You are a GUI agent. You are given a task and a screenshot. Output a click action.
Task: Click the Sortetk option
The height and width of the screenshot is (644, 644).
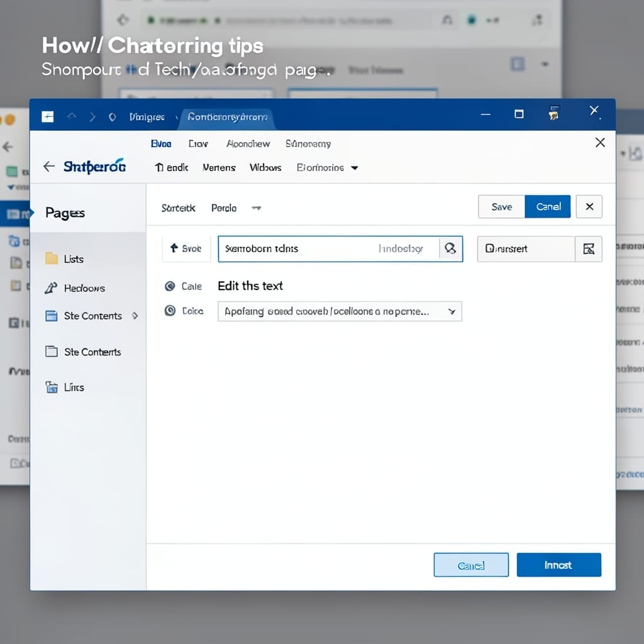click(x=178, y=208)
